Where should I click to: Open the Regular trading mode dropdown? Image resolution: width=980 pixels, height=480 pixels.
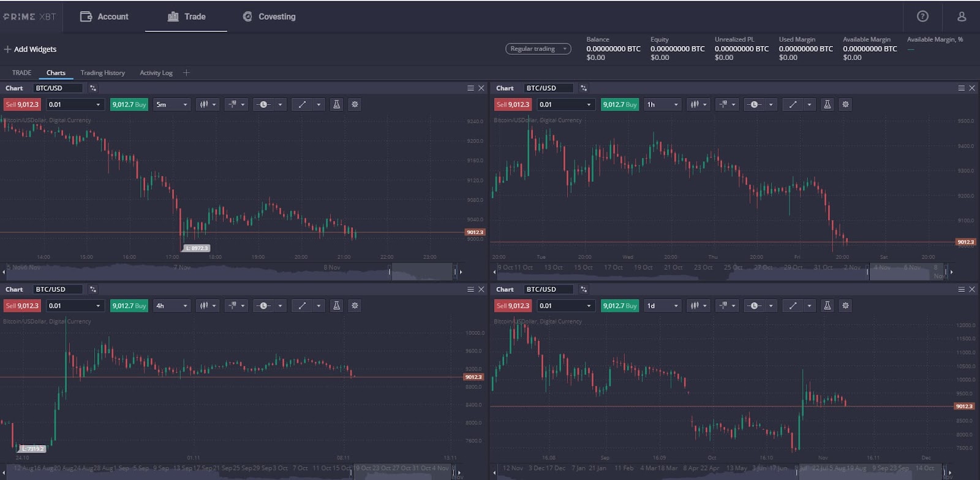[x=538, y=49]
